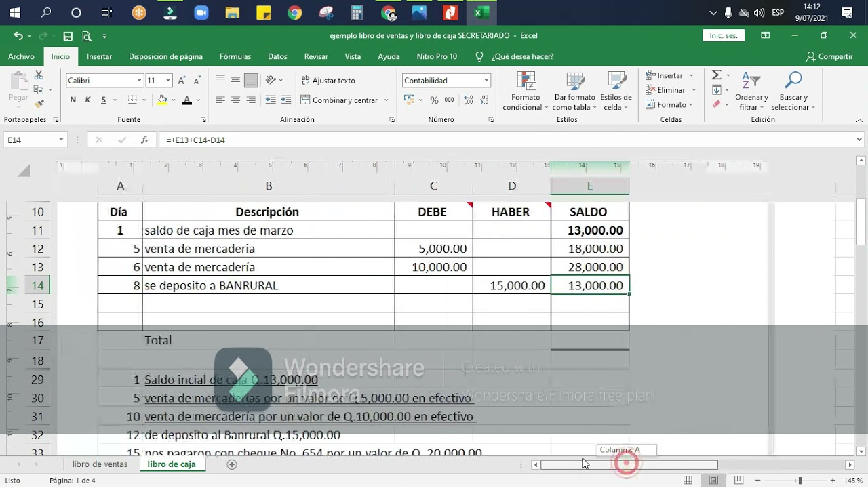The width and height of the screenshot is (868, 488).
Task: Activate the Format Painter brush
Action: tap(39, 104)
